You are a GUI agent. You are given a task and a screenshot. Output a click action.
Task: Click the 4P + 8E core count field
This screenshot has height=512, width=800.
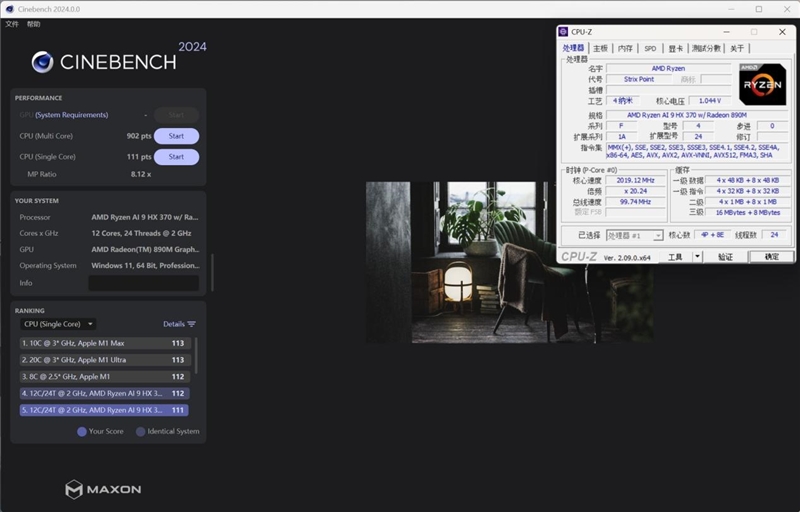click(x=713, y=235)
